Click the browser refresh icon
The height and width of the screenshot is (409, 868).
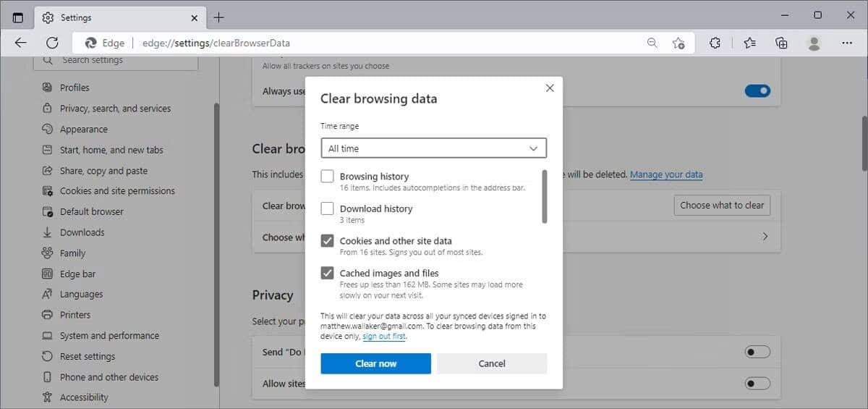pos(52,43)
